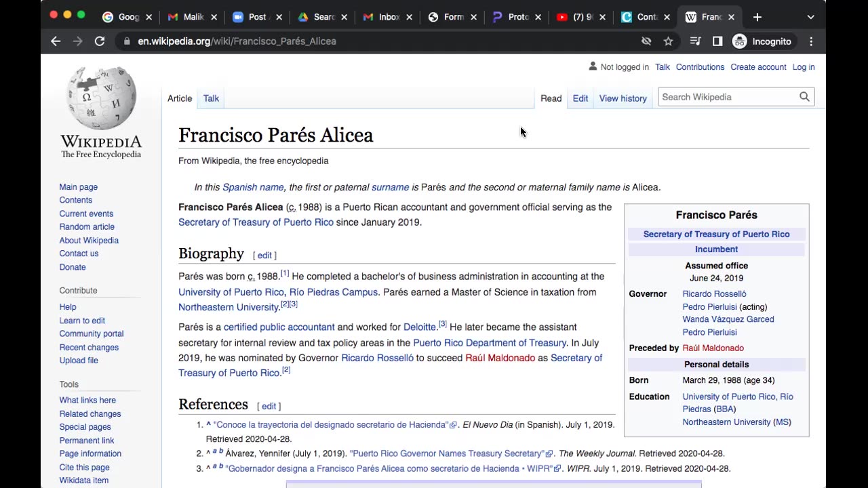Click the browser forward arrow
Screen dimensions: 868x488
click(x=77, y=41)
